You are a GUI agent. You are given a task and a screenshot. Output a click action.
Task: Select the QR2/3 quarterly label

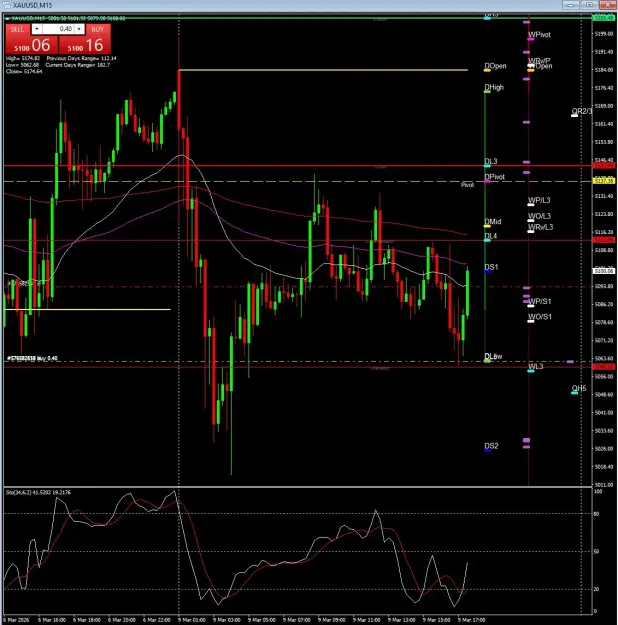[x=582, y=111]
